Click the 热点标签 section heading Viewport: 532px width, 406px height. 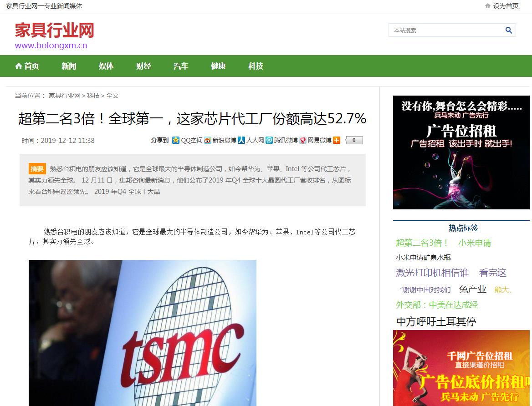tap(463, 228)
